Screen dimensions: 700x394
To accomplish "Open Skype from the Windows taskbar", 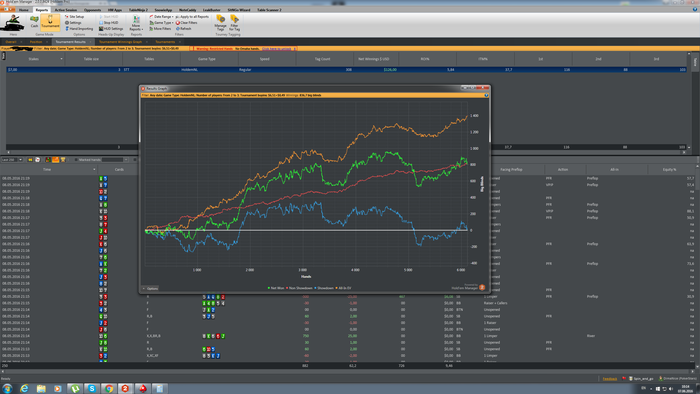I will (92, 389).
